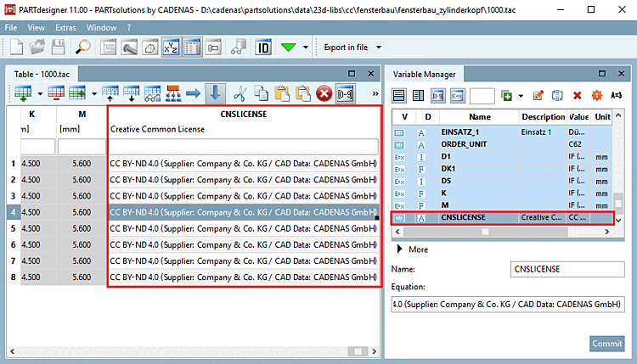The height and width of the screenshot is (364, 637).
Task: Click the database with glasses icon
Action: click(239, 48)
